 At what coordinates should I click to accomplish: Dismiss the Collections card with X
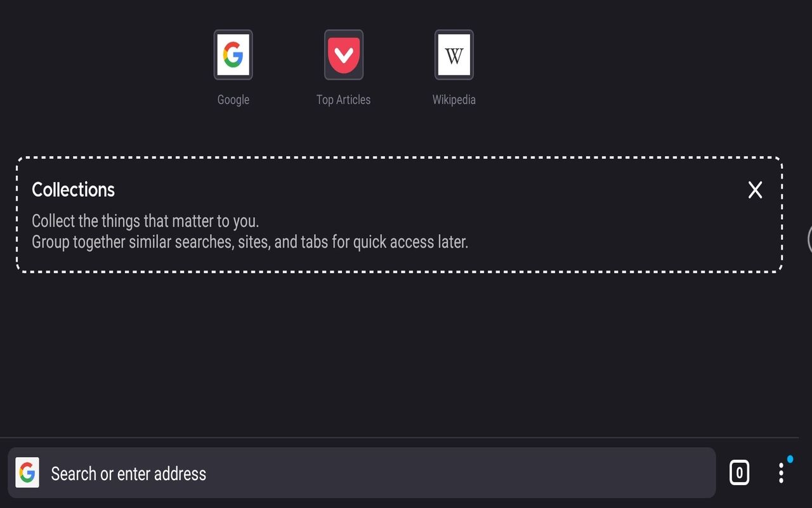point(755,190)
